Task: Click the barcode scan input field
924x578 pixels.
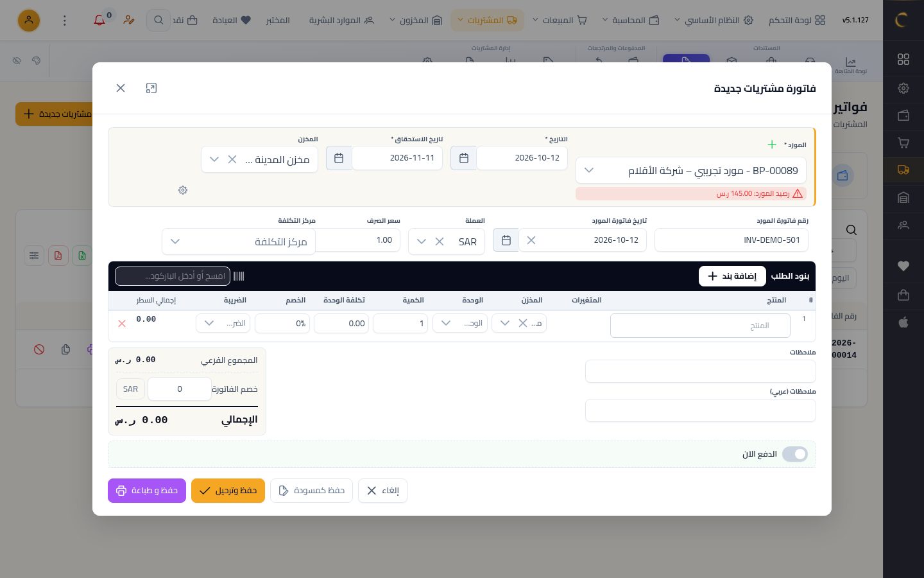Action: [x=173, y=276]
